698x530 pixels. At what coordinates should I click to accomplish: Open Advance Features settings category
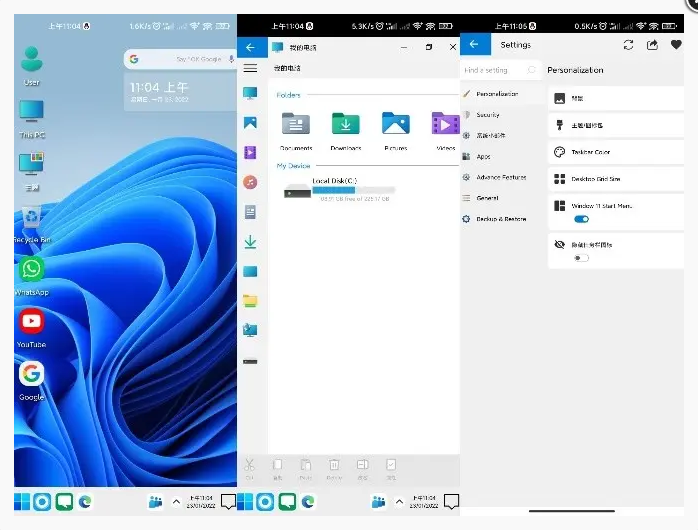click(x=500, y=177)
